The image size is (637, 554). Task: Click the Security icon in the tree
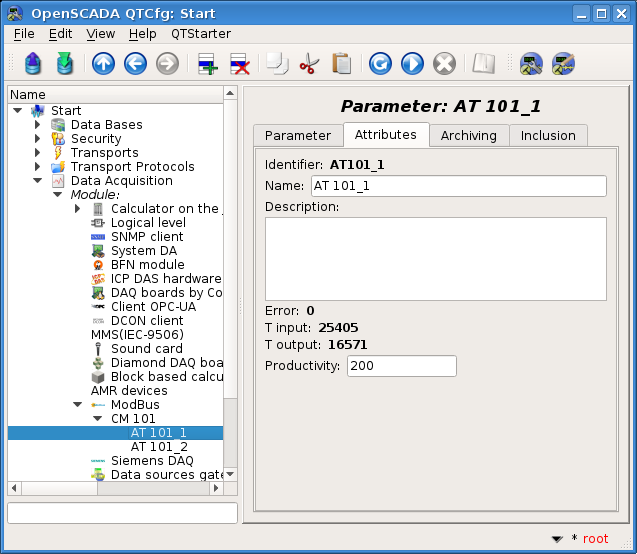[58, 139]
